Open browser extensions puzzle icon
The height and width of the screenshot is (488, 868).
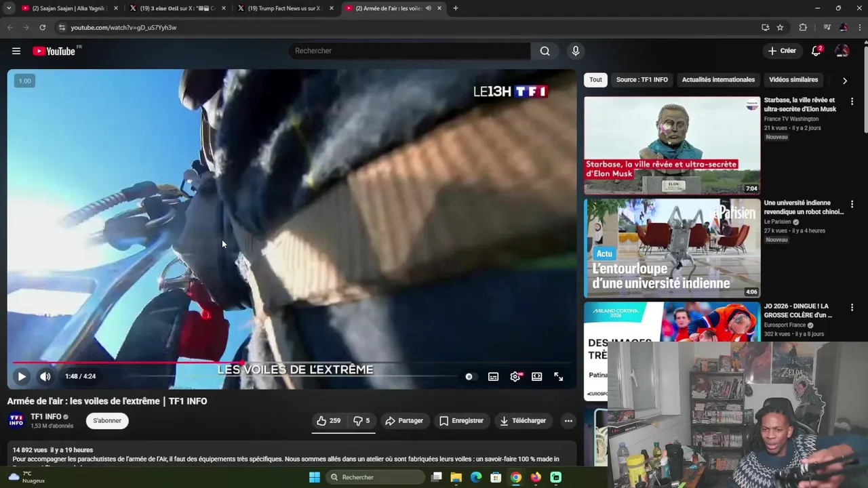coord(803,27)
